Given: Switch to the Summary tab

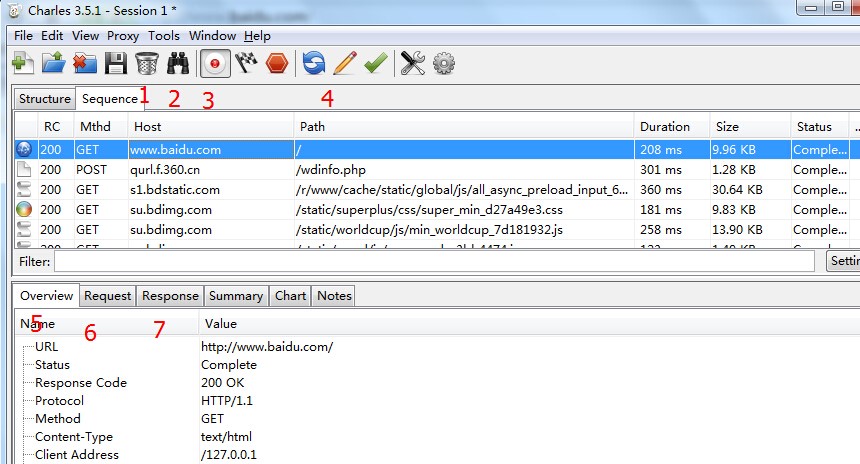Looking at the screenshot, I should [x=236, y=296].
